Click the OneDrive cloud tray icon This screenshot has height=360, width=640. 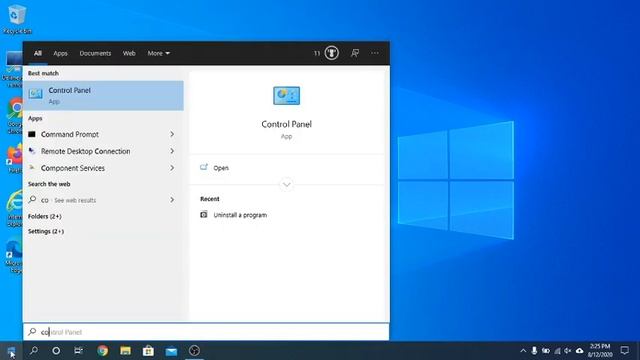tap(579, 351)
